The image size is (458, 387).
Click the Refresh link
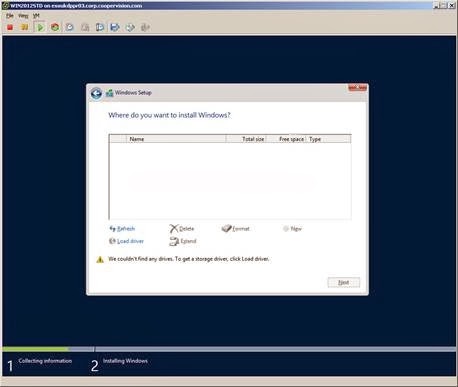(x=126, y=229)
